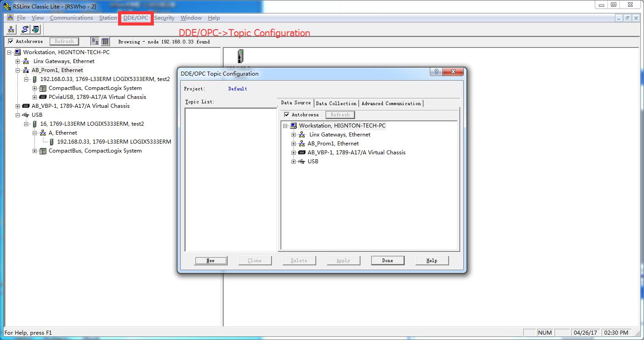Click the dialog's question mark help icon

[x=436, y=72]
